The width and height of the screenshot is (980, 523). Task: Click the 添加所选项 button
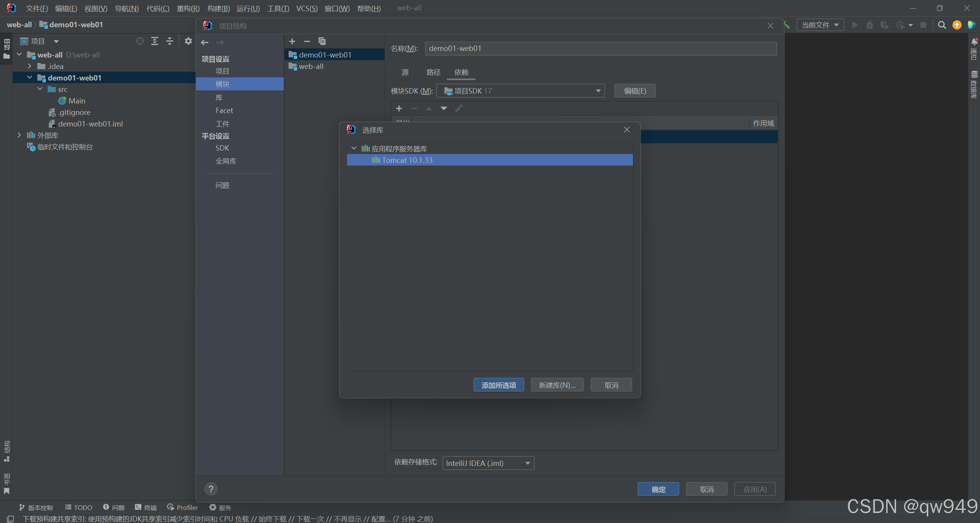pos(499,385)
